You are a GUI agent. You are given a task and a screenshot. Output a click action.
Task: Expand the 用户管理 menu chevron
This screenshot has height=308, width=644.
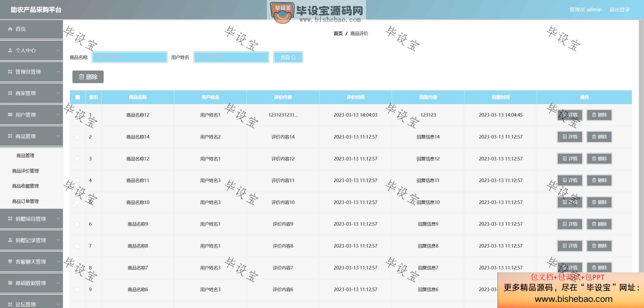click(x=58, y=115)
